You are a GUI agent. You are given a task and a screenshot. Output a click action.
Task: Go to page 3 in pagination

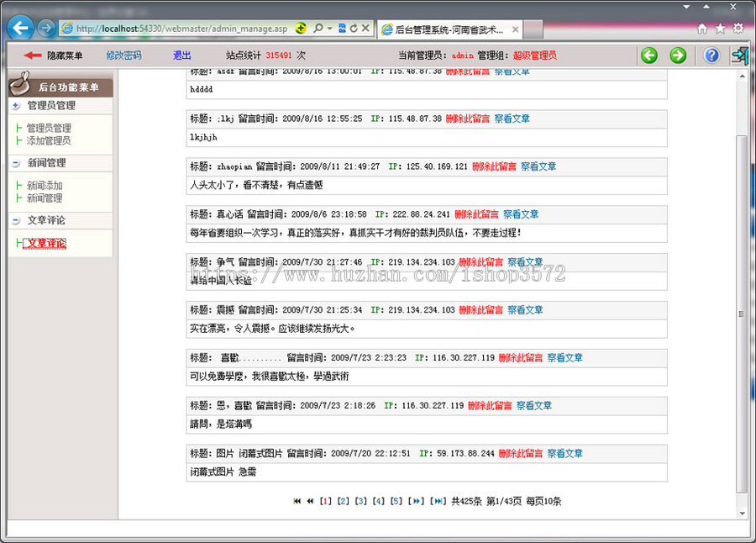pyautogui.click(x=361, y=501)
